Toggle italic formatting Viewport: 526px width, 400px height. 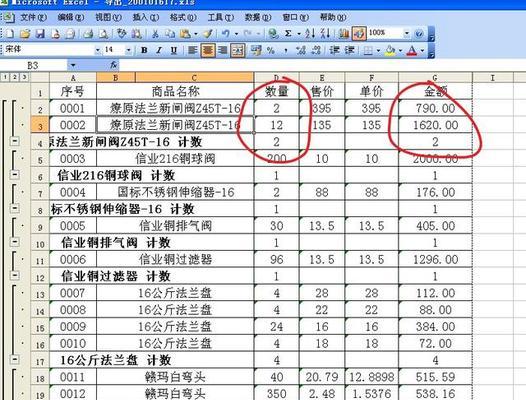click(x=159, y=51)
